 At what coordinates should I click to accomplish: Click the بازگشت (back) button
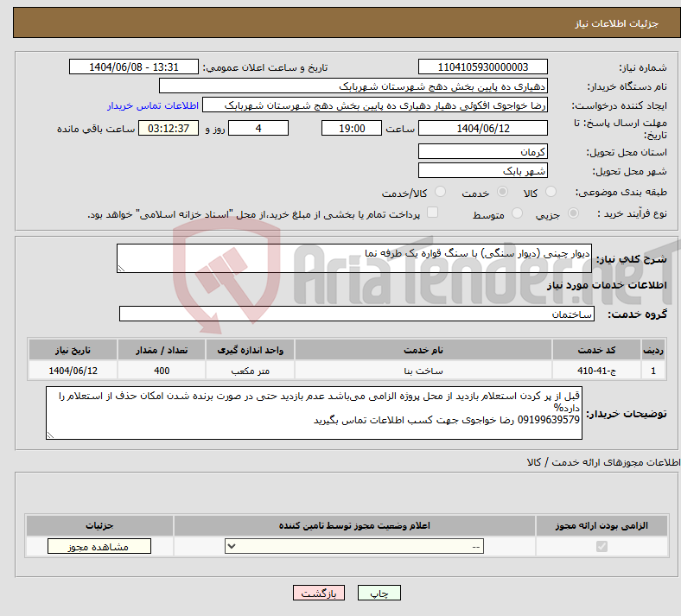pos(319,593)
